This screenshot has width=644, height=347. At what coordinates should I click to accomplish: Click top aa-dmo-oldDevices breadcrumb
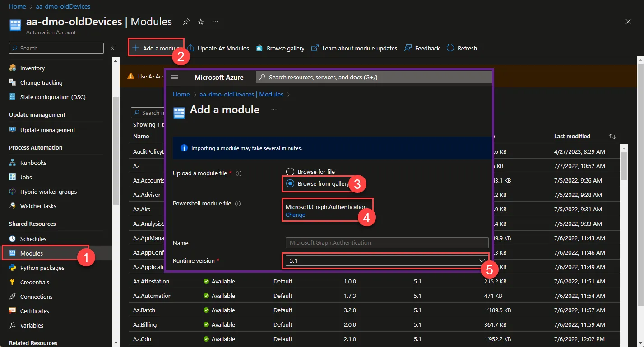click(63, 6)
